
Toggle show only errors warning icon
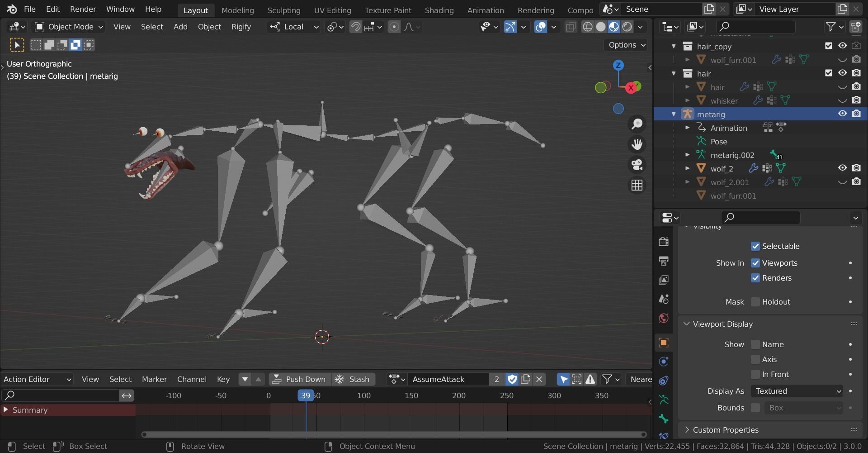point(590,379)
